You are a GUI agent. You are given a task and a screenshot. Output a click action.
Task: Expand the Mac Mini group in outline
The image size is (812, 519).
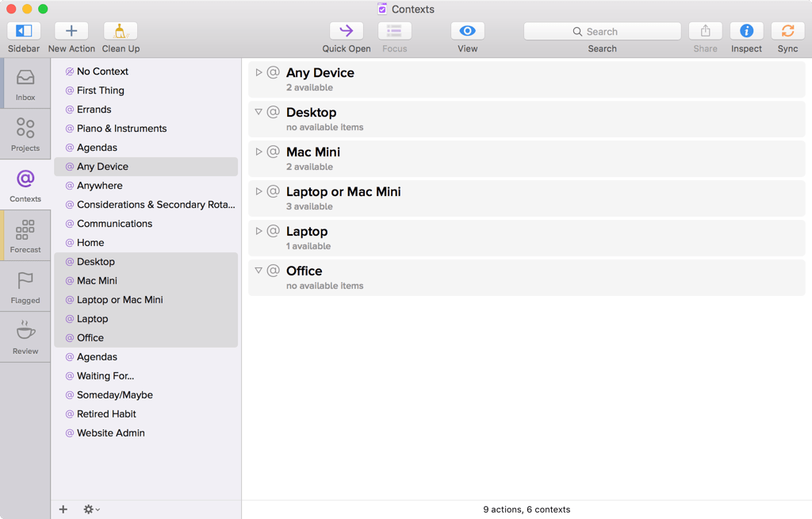point(259,152)
